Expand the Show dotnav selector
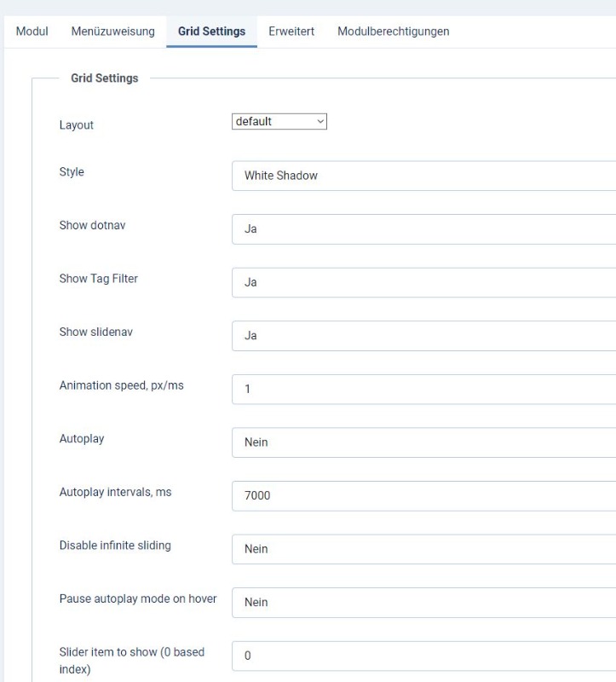Image resolution: width=616 pixels, height=682 pixels. [423, 229]
